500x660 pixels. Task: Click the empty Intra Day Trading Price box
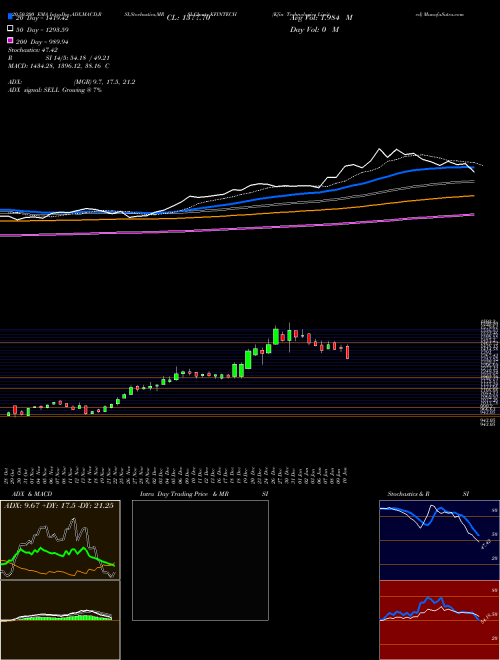pyautogui.click(x=200, y=560)
